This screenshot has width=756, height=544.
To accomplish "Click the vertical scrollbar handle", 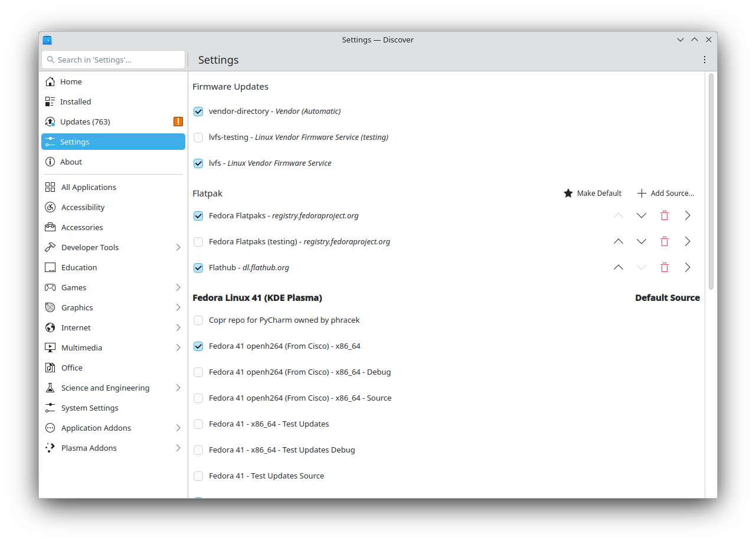I will 711,181.
